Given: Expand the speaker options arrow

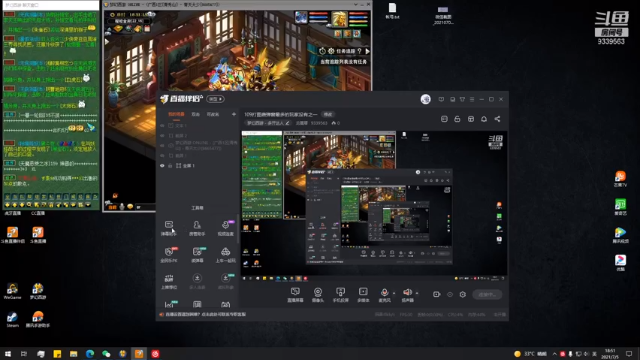Looking at the screenshot, I should (417, 293).
